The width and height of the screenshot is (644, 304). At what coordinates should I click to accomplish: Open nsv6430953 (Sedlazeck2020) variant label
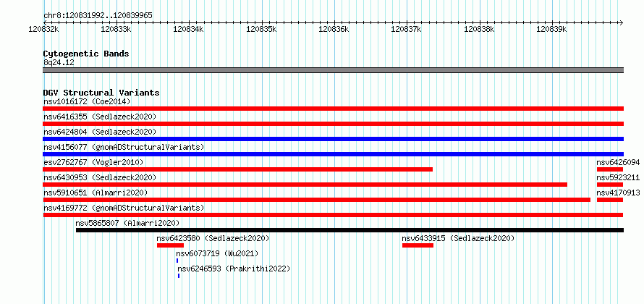tap(100, 177)
